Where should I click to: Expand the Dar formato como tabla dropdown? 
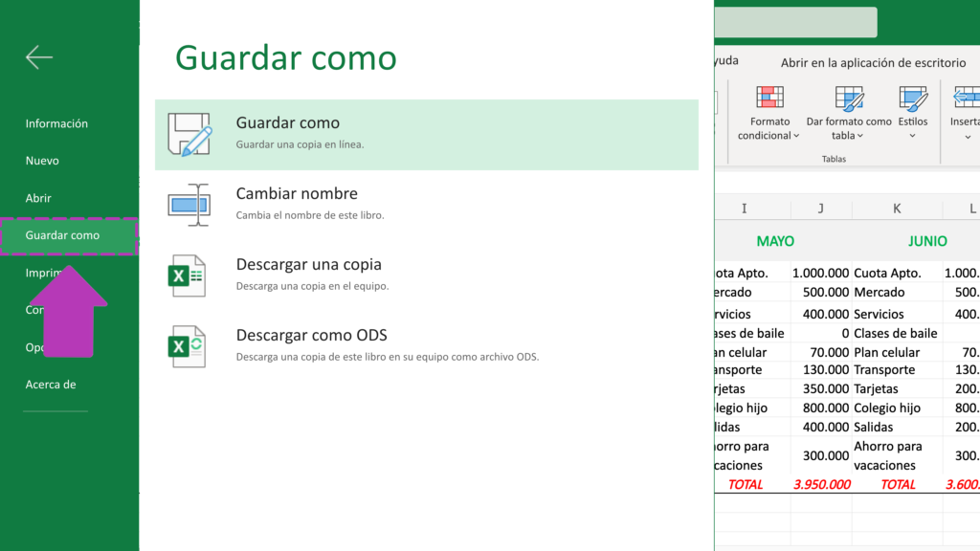(860, 136)
